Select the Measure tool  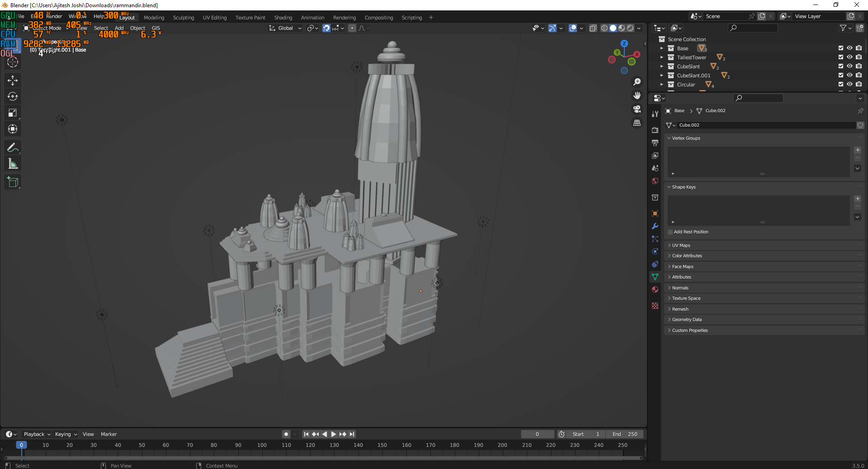pyautogui.click(x=13, y=164)
